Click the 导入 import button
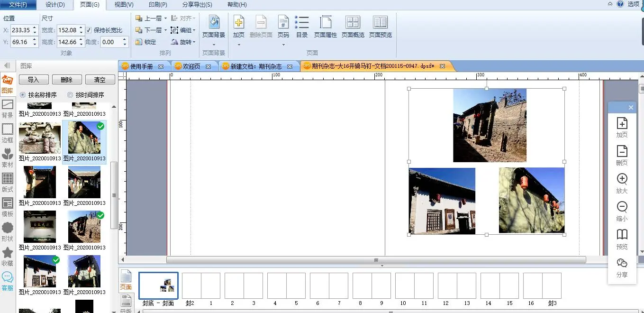This screenshot has width=644, height=313. click(x=33, y=80)
